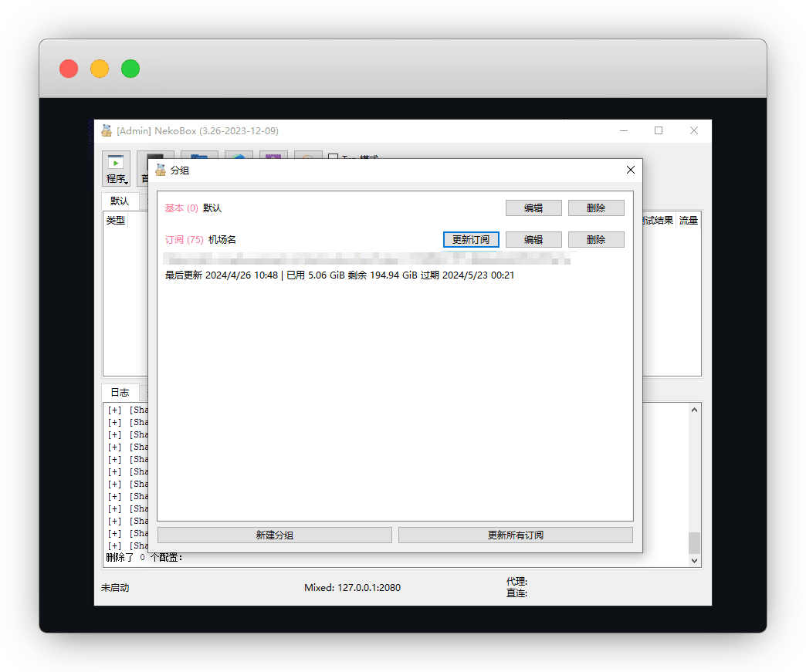Click the log scrollbar down arrow
This screenshot has height=672, width=806.
(x=695, y=561)
